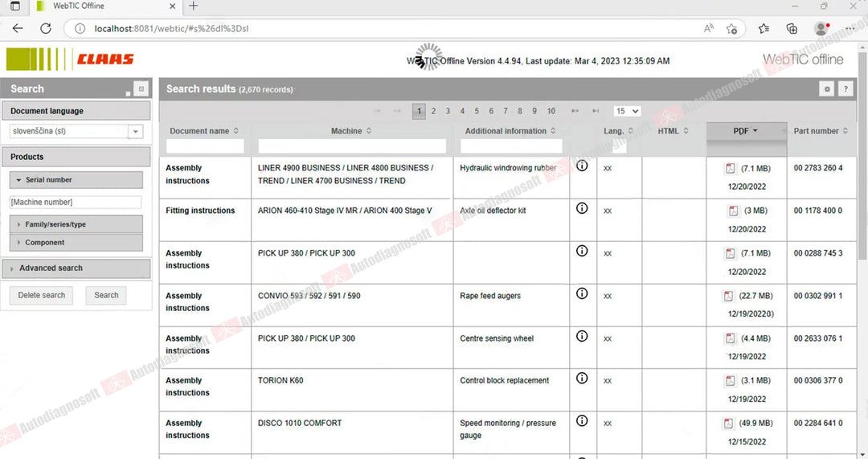The width and height of the screenshot is (868, 459).
Task: Click the Delete search button
Action: 42,295
